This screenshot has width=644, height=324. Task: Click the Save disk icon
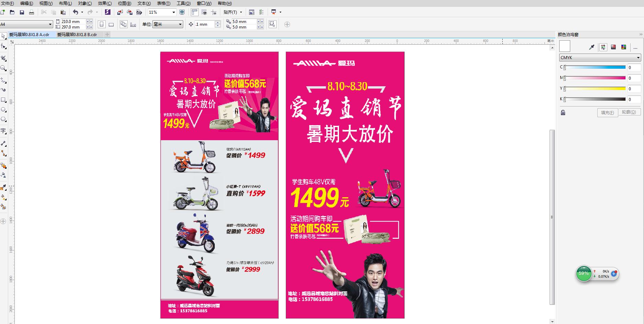point(22,12)
